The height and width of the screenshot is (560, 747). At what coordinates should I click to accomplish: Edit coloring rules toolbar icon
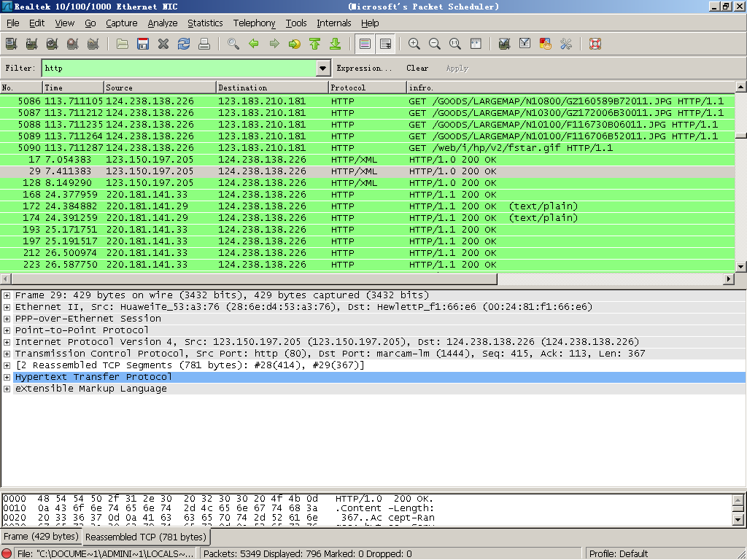(x=546, y=44)
